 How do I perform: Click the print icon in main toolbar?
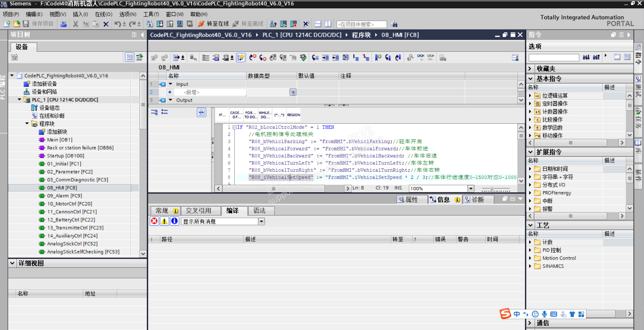pyautogui.click(x=63, y=24)
